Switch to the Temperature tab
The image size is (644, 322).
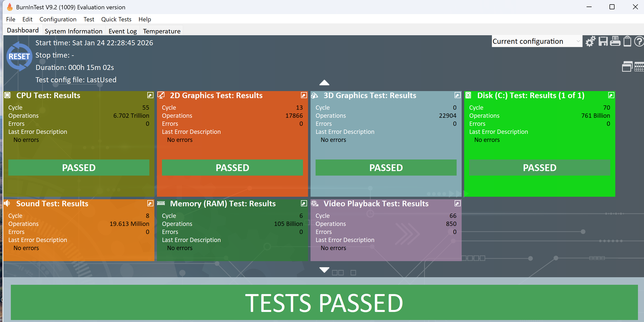pyautogui.click(x=161, y=31)
